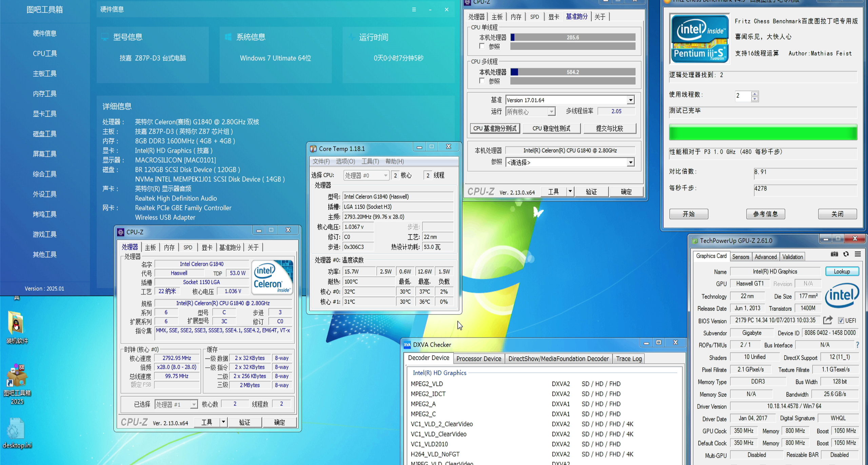Toggle the UEFI checkbox in GPU-Z
This screenshot has width=868, height=465.
(x=841, y=320)
